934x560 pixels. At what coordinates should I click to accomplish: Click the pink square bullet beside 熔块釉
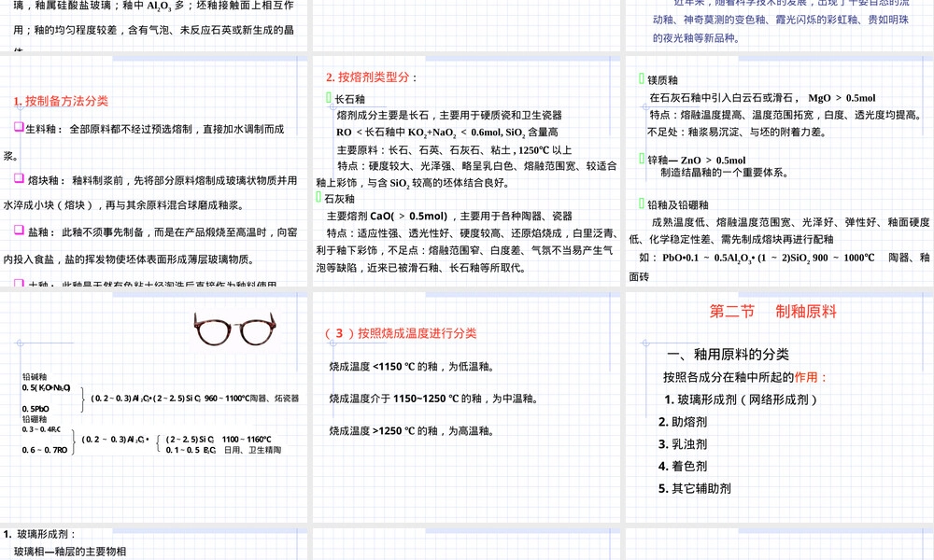point(19,178)
